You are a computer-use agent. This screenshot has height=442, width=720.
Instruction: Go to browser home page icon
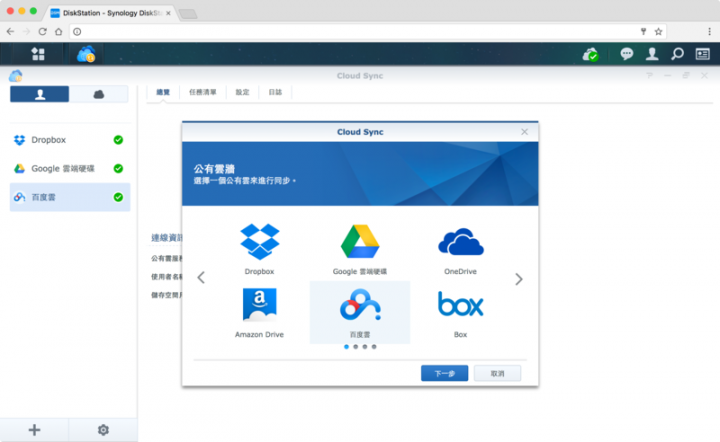(58, 32)
